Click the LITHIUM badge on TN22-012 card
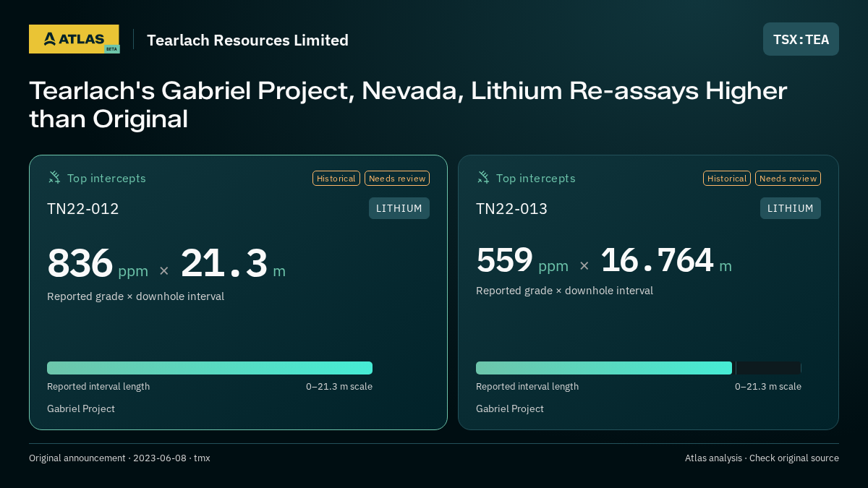 [399, 208]
